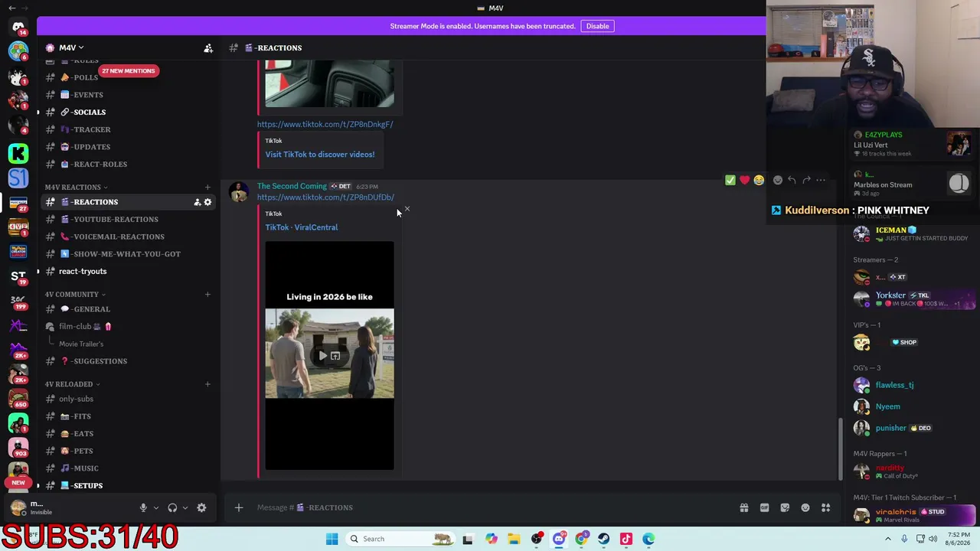
Task: Open the green K server icon
Action: point(18,153)
